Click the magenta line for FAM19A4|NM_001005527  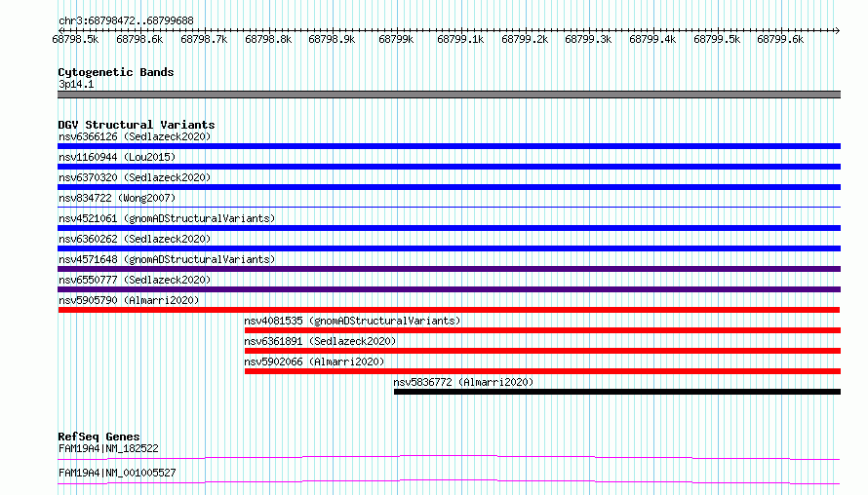(x=449, y=481)
